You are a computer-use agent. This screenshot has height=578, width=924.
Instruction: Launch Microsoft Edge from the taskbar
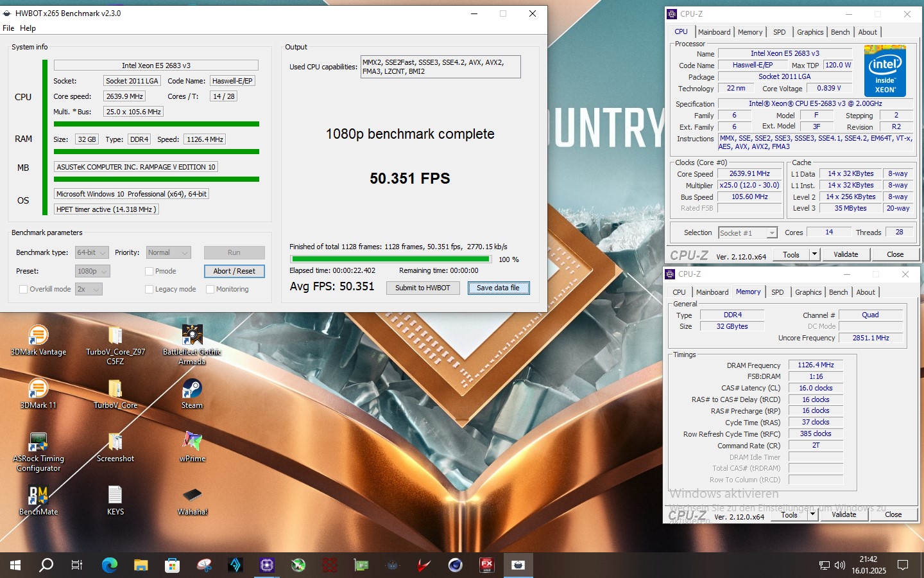[110, 565]
